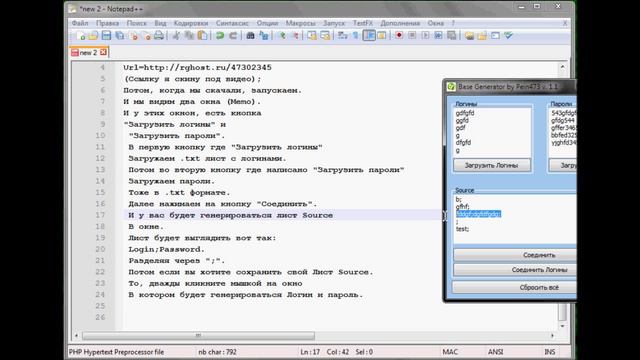The width and height of the screenshot is (640, 360).
Task: Open Find with the binoculars icon
Action: click(250, 36)
